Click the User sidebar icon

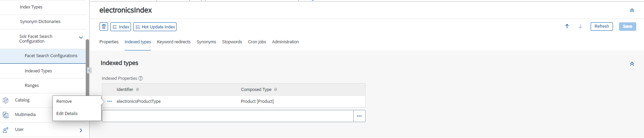click(5, 130)
